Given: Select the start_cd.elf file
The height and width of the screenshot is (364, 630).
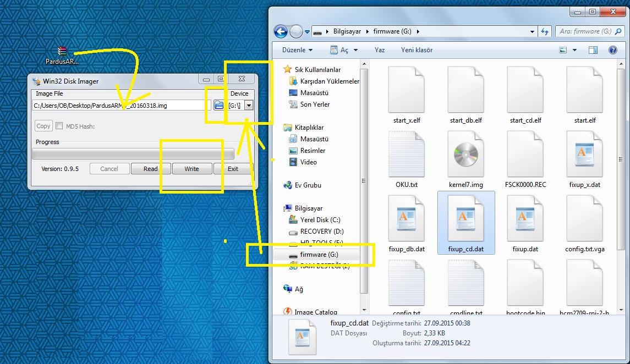Looking at the screenshot, I should coord(525,96).
